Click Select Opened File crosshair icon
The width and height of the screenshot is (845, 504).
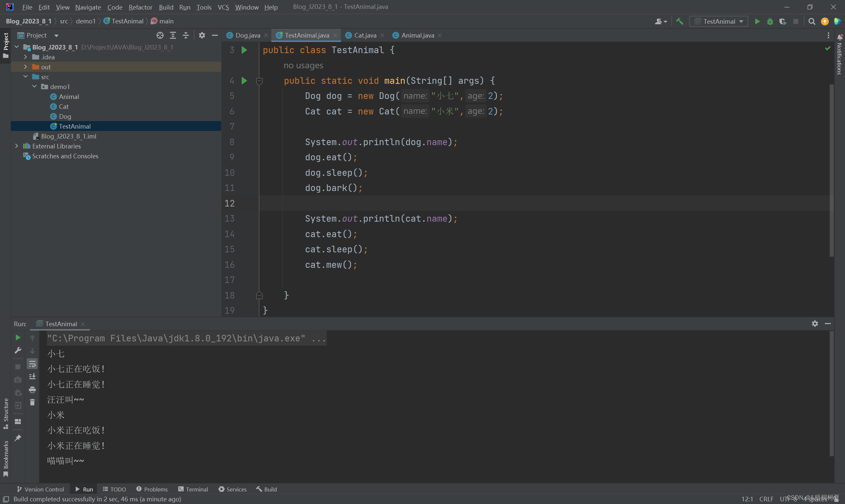coord(160,35)
